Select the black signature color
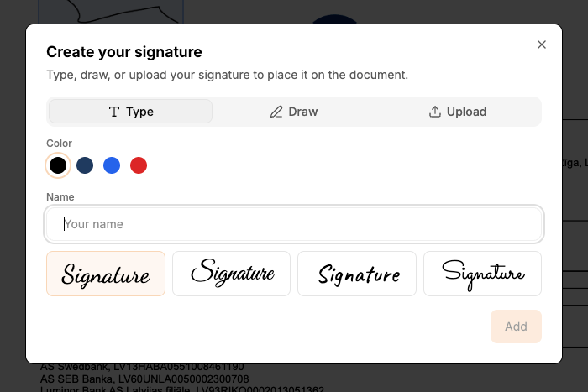 [58, 165]
